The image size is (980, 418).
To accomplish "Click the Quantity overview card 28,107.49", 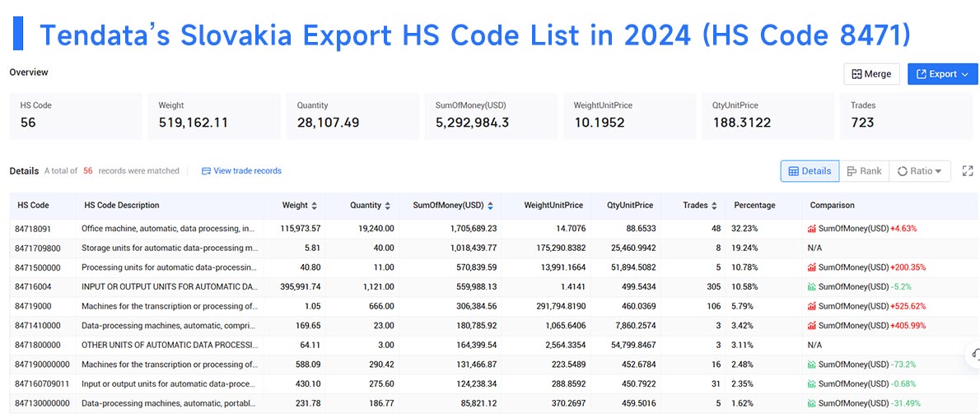I will [x=352, y=116].
